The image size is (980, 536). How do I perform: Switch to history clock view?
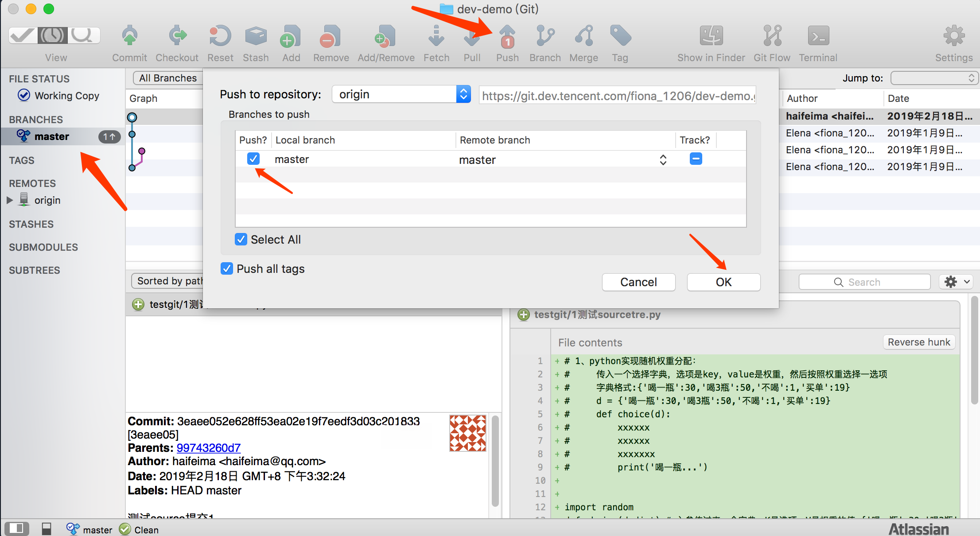[x=53, y=35]
